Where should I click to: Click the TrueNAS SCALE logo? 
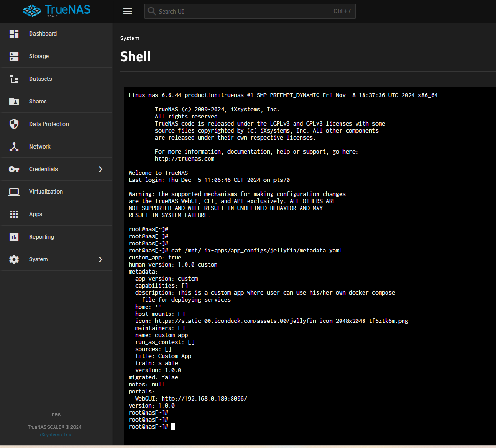pyautogui.click(x=56, y=11)
